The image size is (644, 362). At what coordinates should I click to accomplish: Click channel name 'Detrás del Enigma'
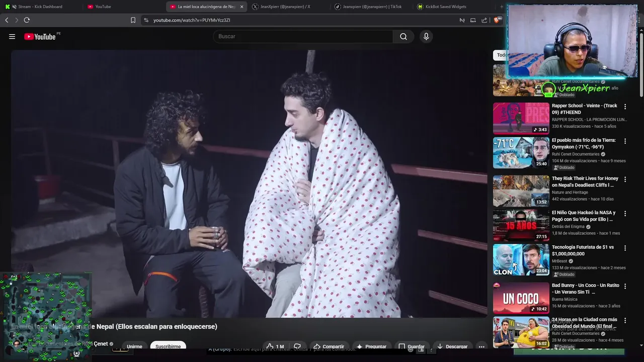568,227
